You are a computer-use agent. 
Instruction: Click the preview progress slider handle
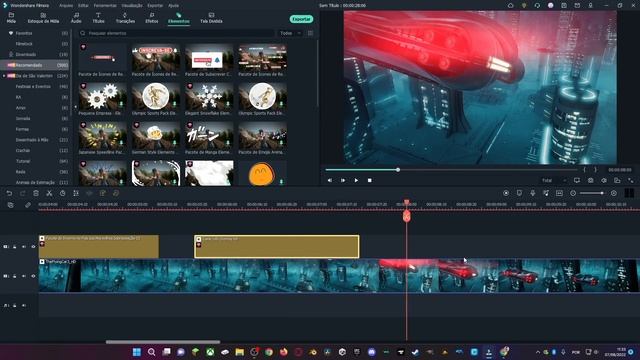pos(398,170)
